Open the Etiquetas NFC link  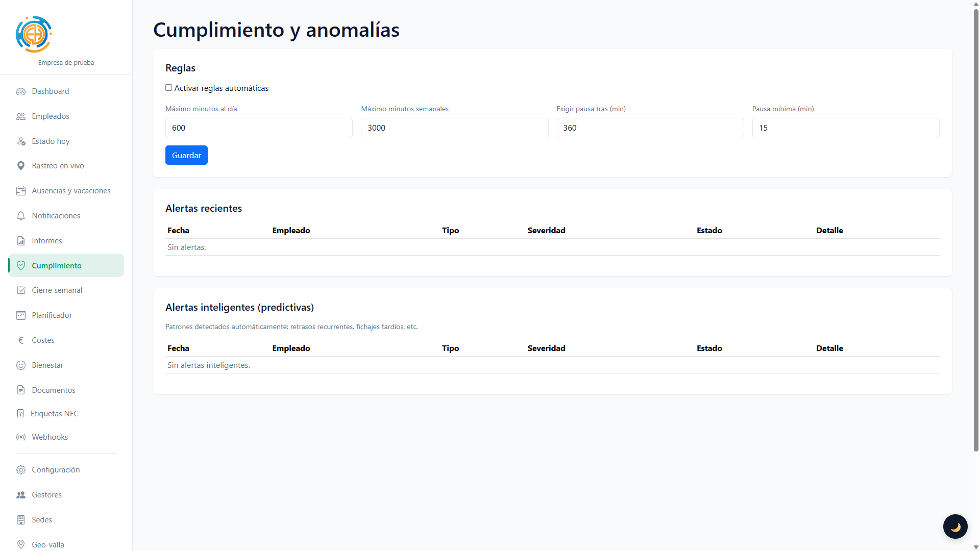[54, 414]
